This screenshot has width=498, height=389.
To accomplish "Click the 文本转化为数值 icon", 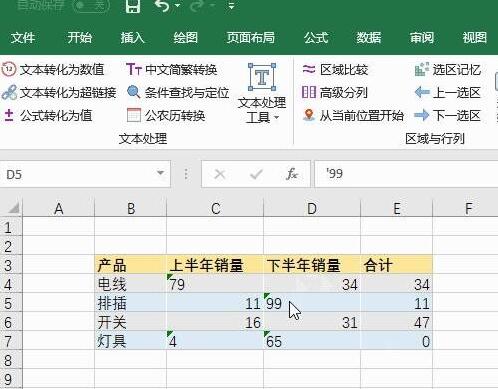I will point(9,69).
